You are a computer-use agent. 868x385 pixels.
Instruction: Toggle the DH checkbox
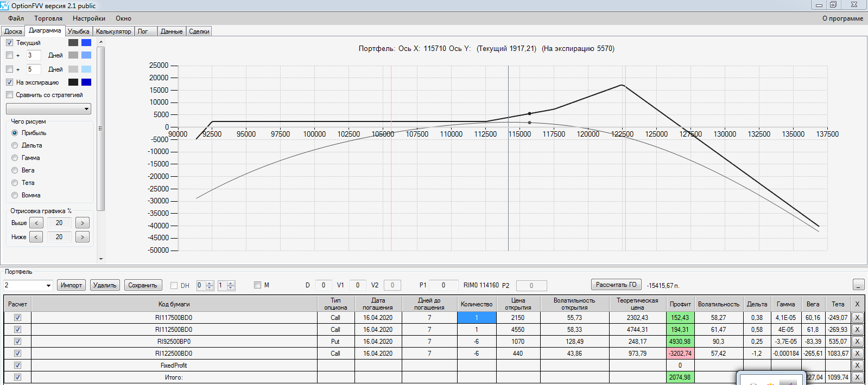174,285
